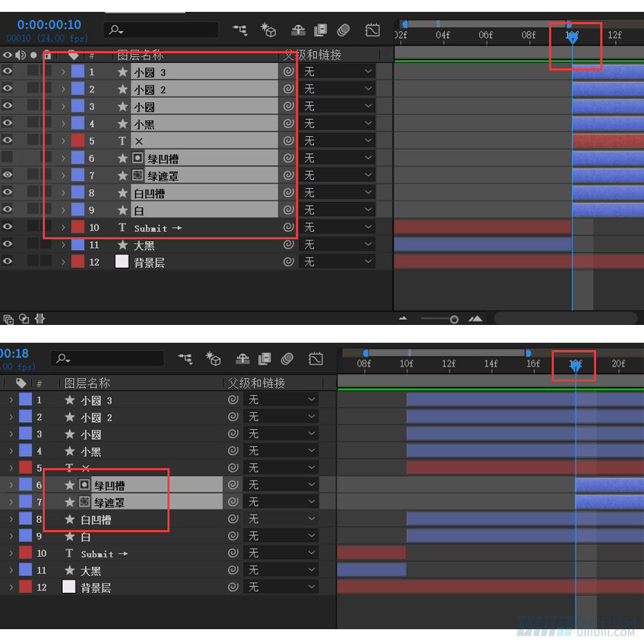Click 图层名称 column header in upper panel
The image size is (644, 644).
click(141, 56)
